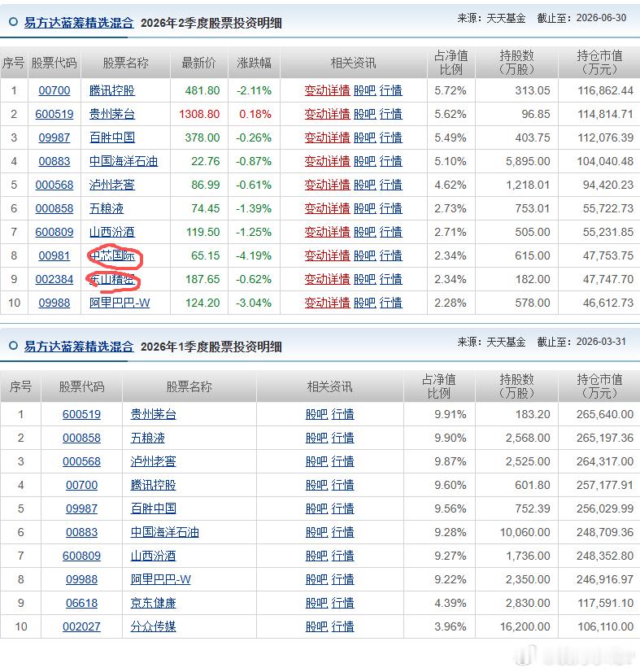Click stock code 00883 in 1季度 table
The image size is (640, 672).
click(82, 532)
